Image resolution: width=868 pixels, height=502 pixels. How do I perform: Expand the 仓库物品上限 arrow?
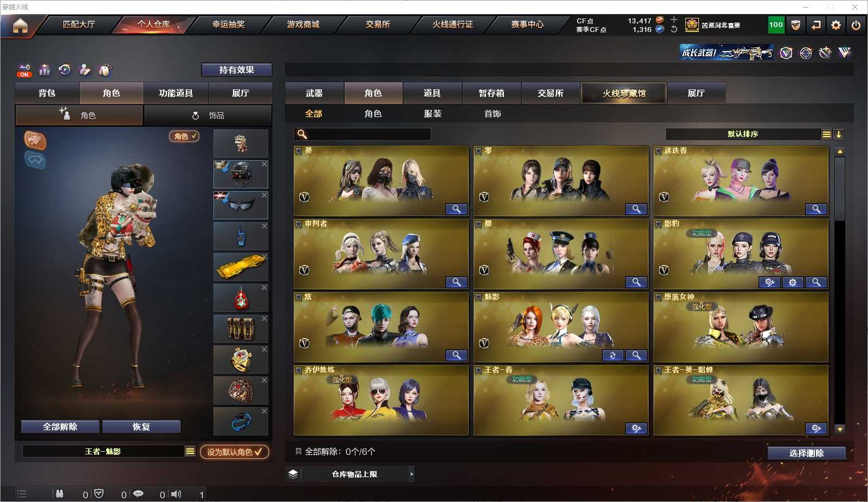tap(412, 474)
